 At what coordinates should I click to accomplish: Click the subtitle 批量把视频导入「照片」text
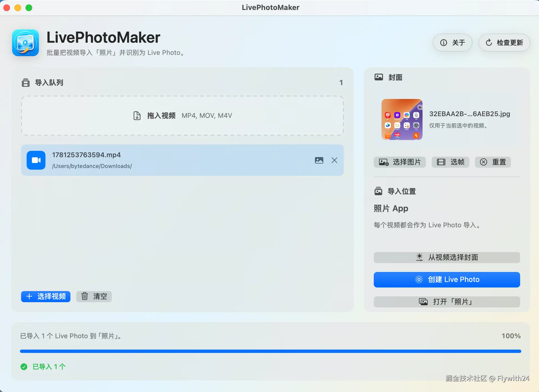[116, 53]
